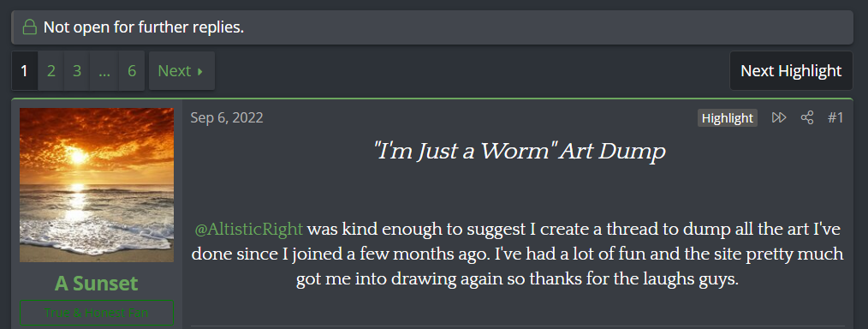Click the lock icon in the closed-thread notice
This screenshot has width=868, height=329.
pyautogui.click(x=29, y=27)
